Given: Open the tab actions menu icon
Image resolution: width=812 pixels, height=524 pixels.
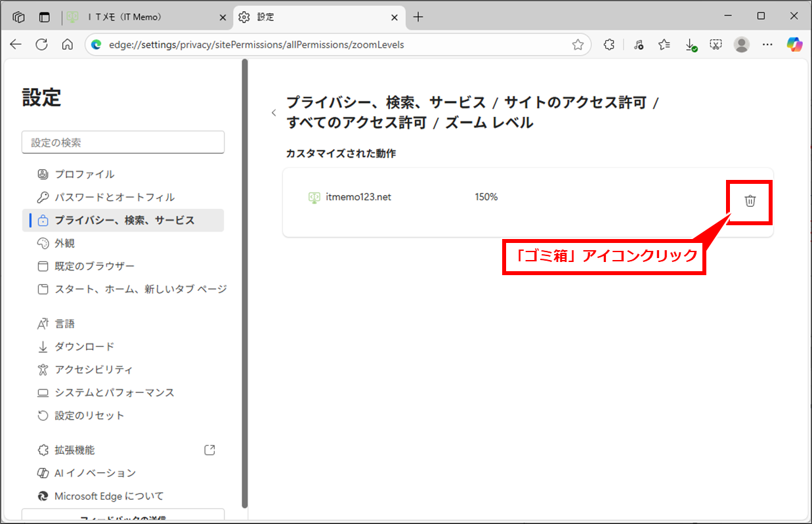Looking at the screenshot, I should click(x=45, y=17).
